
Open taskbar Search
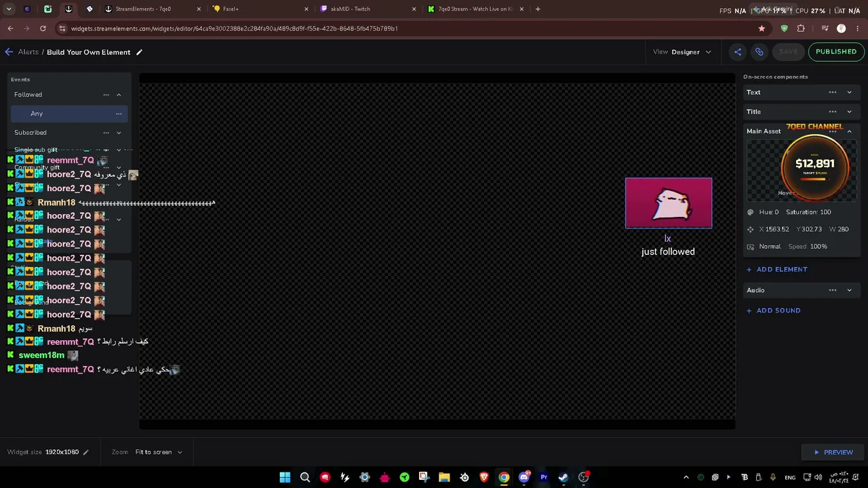tap(305, 477)
